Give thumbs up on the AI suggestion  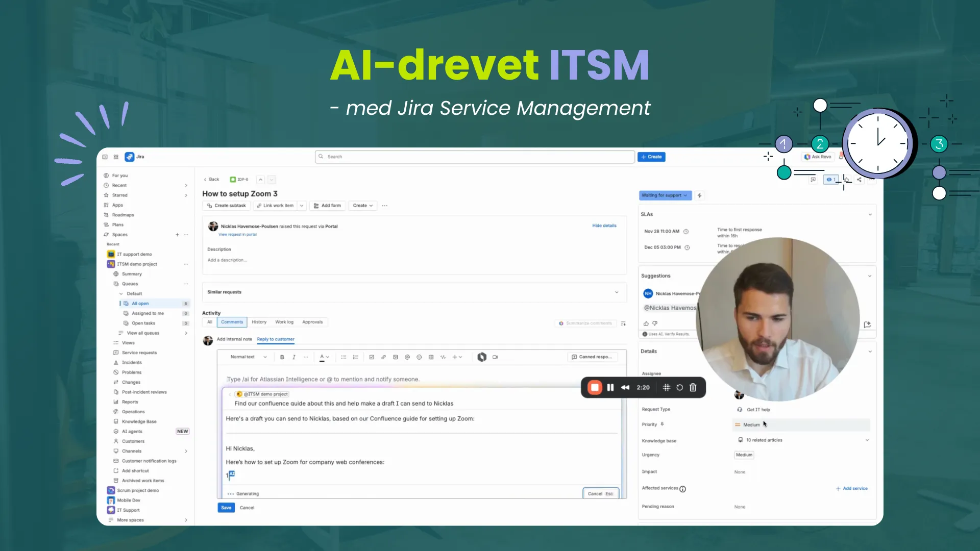(646, 323)
